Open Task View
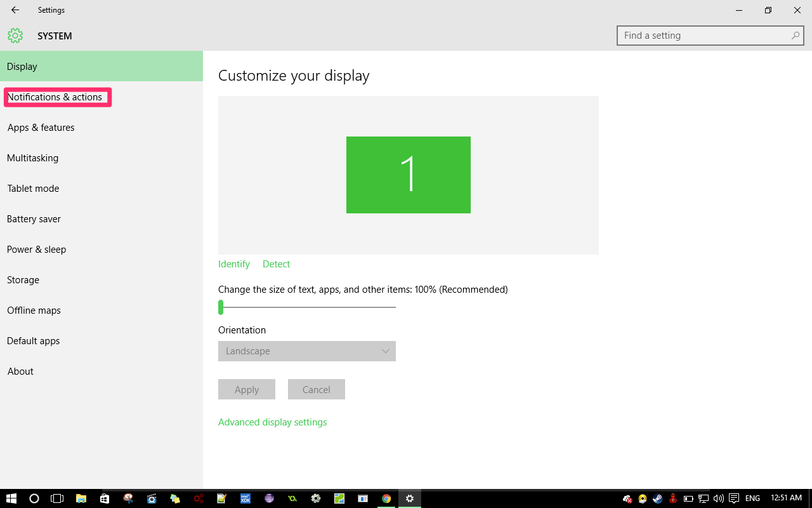The width and height of the screenshot is (812, 508). pos(57,498)
